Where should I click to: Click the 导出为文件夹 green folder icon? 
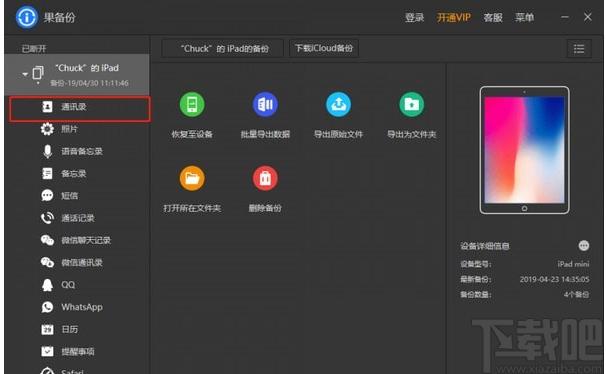pyautogui.click(x=412, y=104)
